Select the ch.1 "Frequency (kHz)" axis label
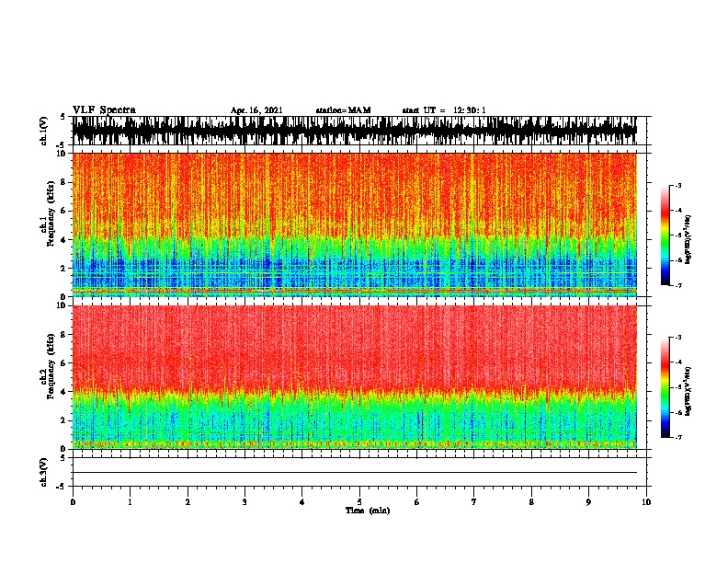This screenshot has width=728, height=563. coord(51,213)
